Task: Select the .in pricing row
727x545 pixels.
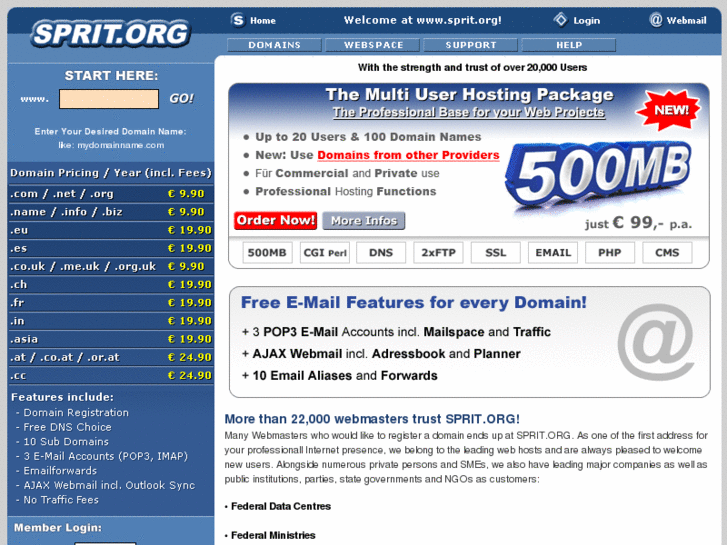Action: (111, 321)
